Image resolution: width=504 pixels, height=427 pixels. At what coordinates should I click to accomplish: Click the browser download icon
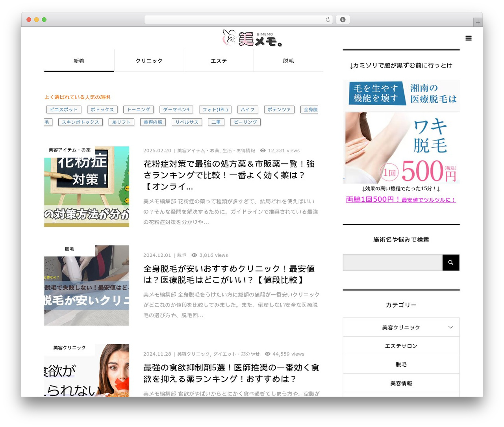(343, 20)
